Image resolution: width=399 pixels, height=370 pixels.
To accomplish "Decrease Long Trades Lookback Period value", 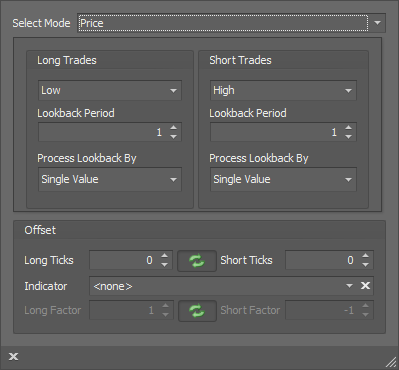I will [x=173, y=137].
